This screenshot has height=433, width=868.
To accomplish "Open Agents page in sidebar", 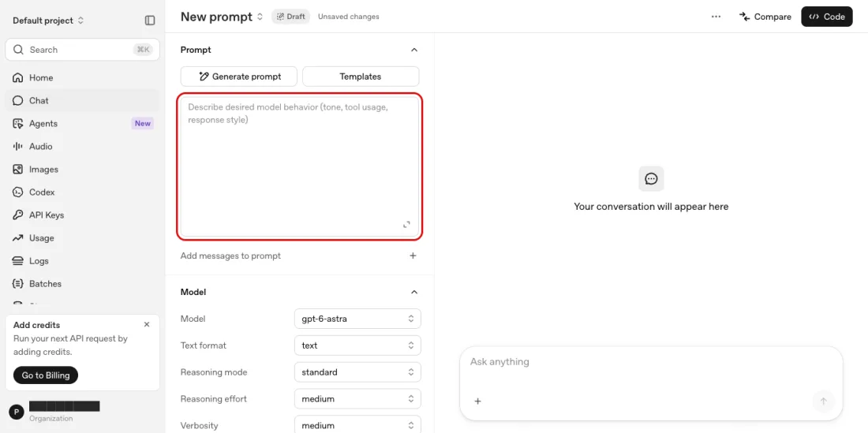I will pos(83,123).
